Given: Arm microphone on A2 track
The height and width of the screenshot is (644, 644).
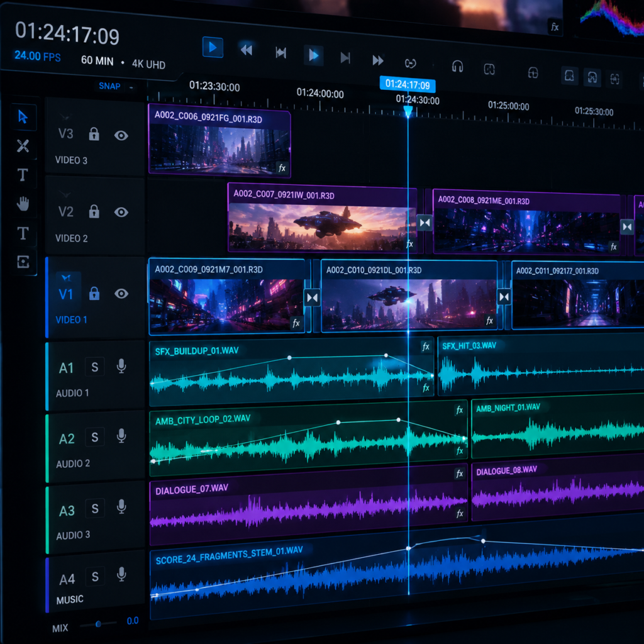Looking at the screenshot, I should (121, 436).
